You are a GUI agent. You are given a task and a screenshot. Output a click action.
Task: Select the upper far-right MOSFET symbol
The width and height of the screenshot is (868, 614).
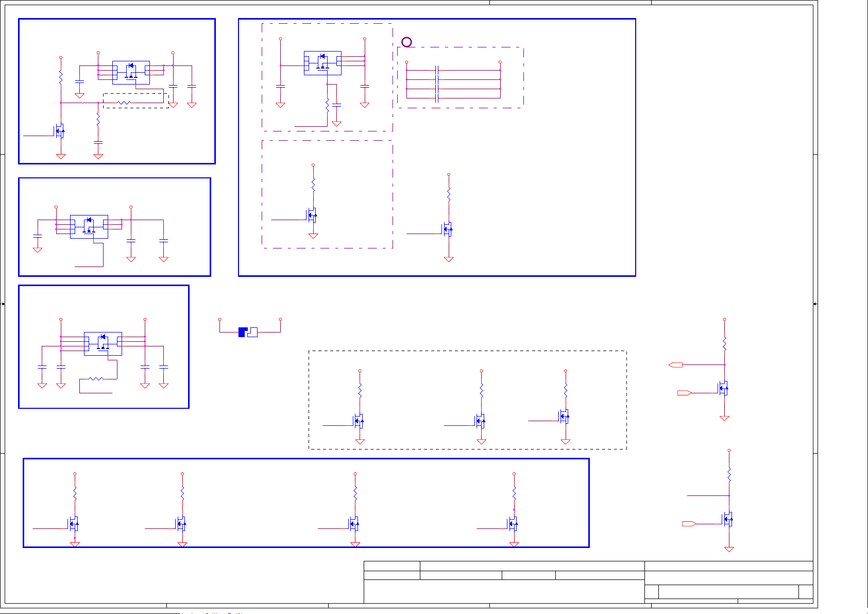click(723, 388)
